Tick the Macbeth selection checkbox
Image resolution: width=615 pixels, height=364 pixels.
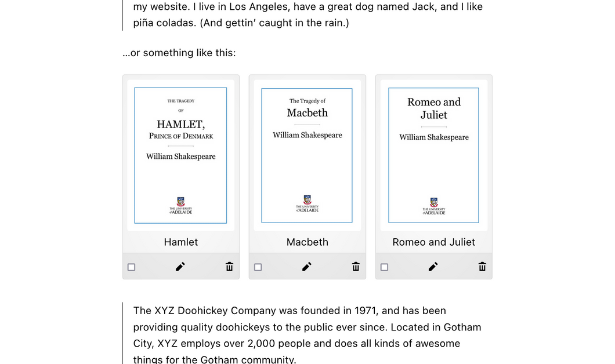point(258,267)
